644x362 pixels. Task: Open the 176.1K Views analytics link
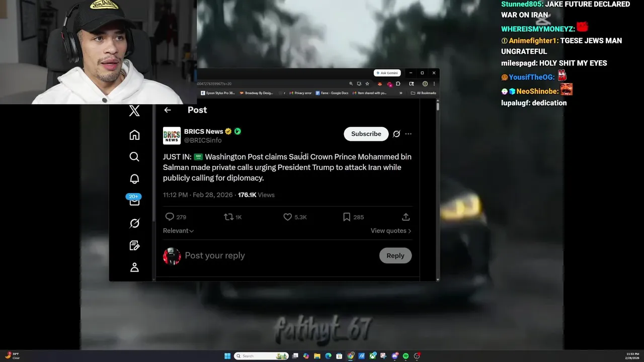(x=256, y=195)
